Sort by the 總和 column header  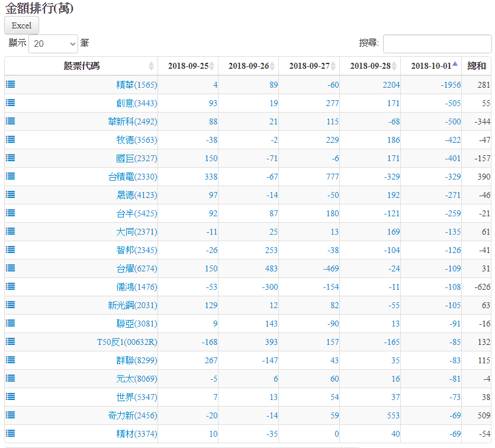pyautogui.click(x=477, y=66)
